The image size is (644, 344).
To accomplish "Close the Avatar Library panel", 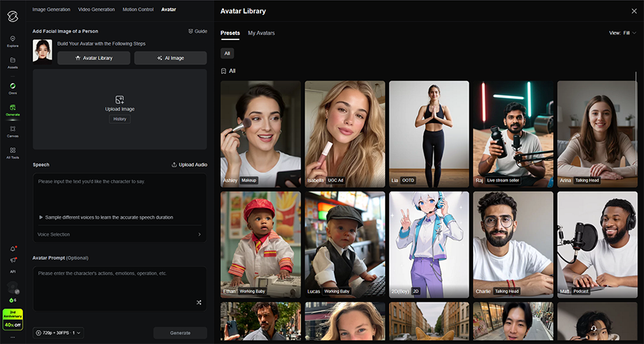I will (x=634, y=11).
